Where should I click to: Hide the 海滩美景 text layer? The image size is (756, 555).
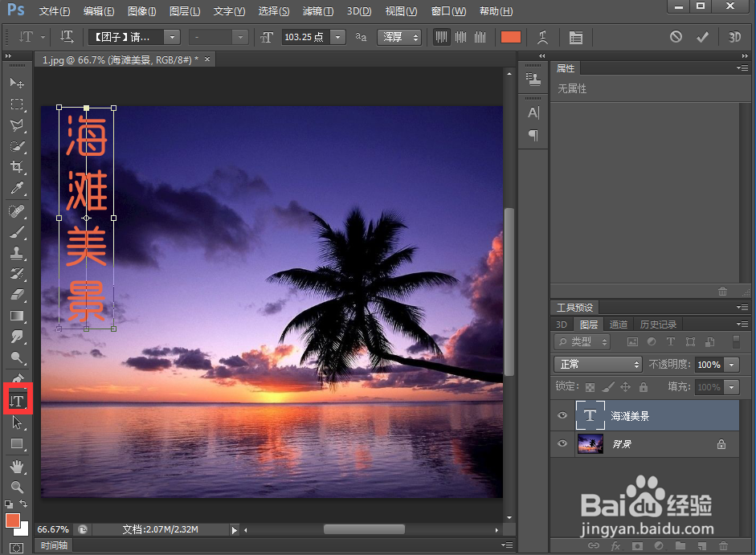(562, 415)
